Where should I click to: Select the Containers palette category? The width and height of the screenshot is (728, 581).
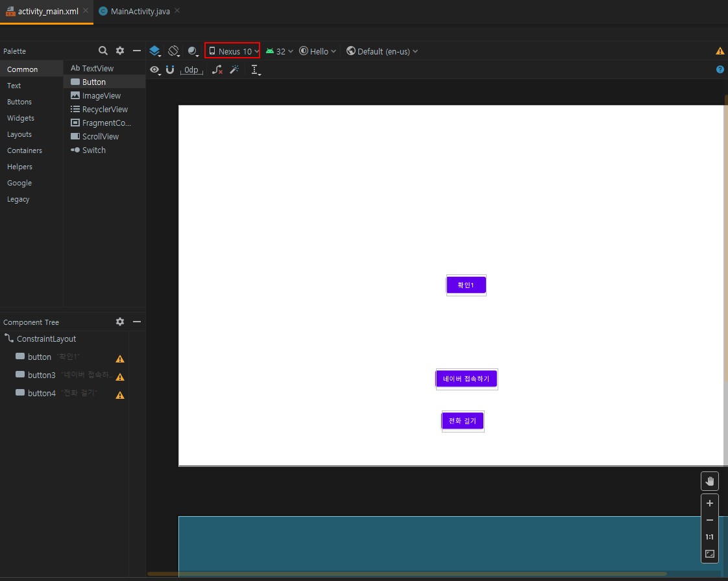click(32, 150)
